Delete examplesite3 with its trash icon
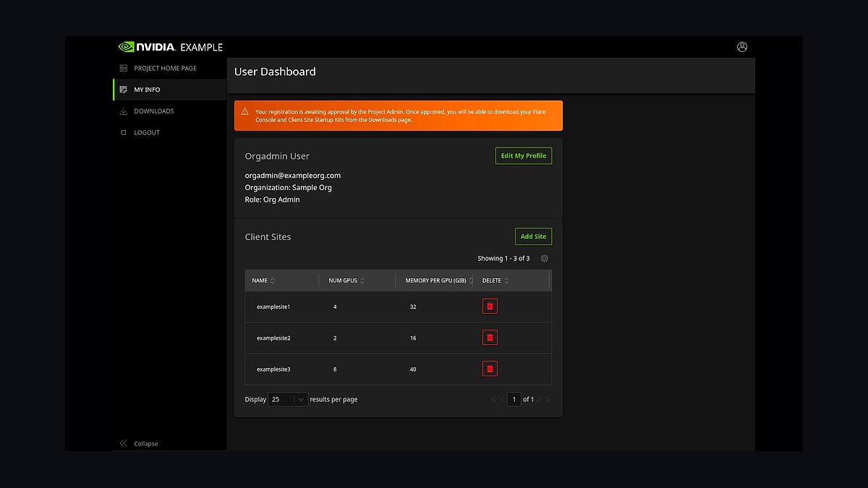Screen dimensions: 868x488 pyautogui.click(x=490, y=369)
